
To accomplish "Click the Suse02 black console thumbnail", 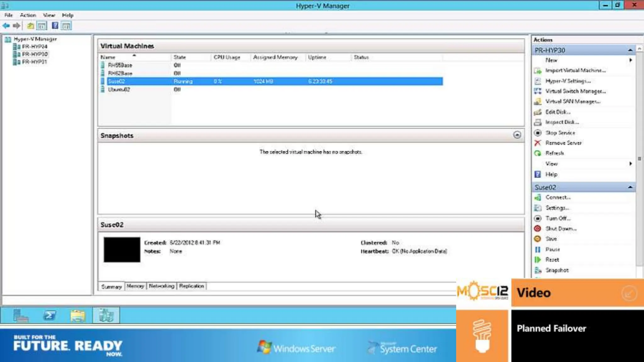I will click(x=122, y=250).
